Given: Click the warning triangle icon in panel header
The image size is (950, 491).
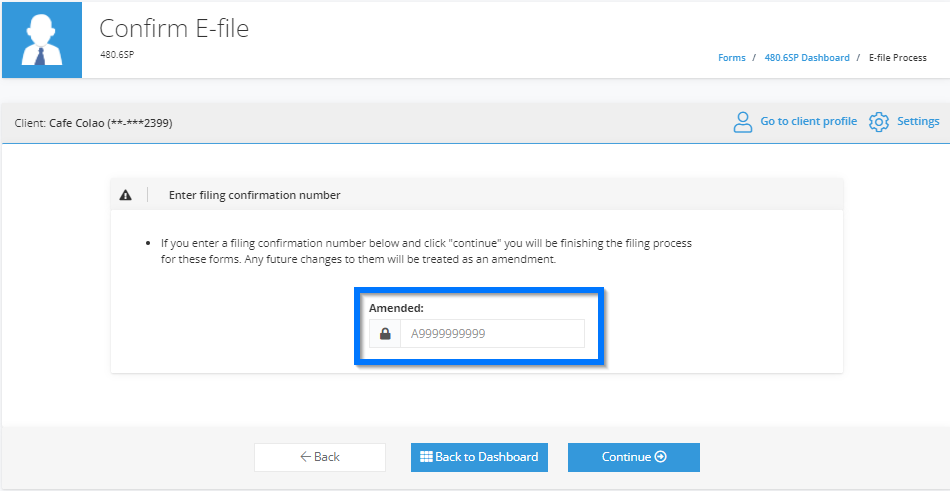Looking at the screenshot, I should click(125, 195).
